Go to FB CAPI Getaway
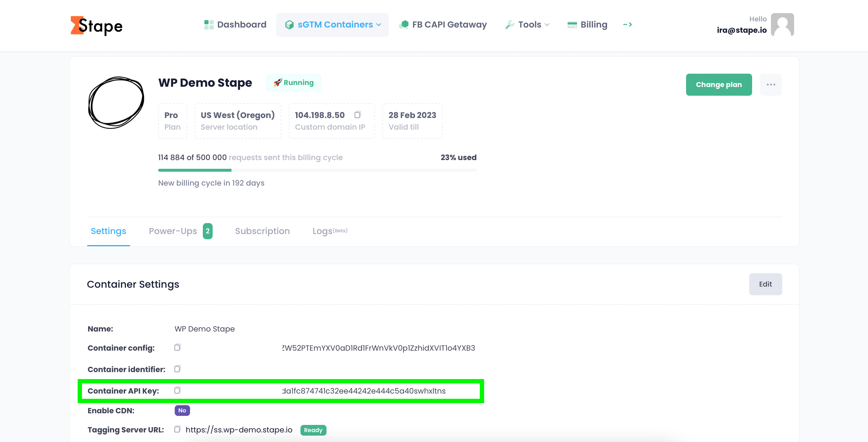Screen dimensions: 868x442 click(x=443, y=25)
